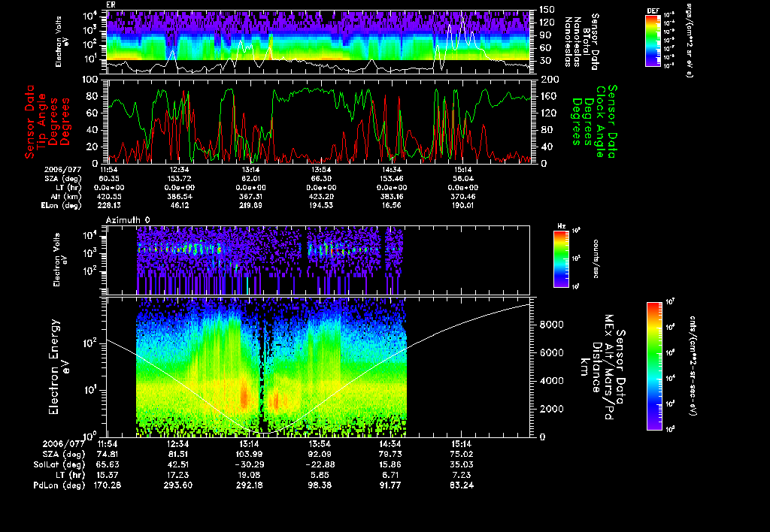Click altitude value 386.54
The width and height of the screenshot is (770, 532).
coord(179,196)
